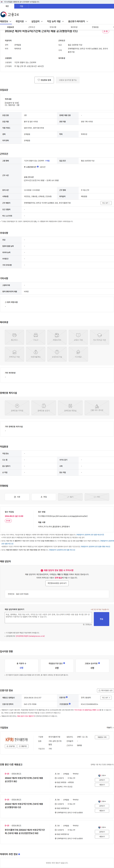Select the 서류 screening step icon

click(17, 497)
